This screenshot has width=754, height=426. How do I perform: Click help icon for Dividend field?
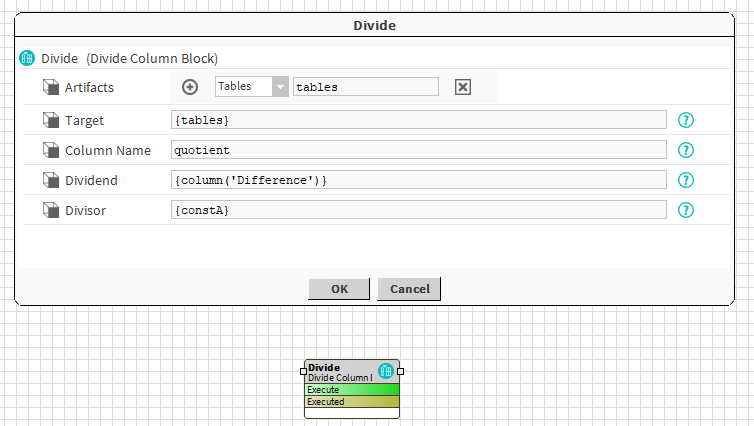click(686, 180)
